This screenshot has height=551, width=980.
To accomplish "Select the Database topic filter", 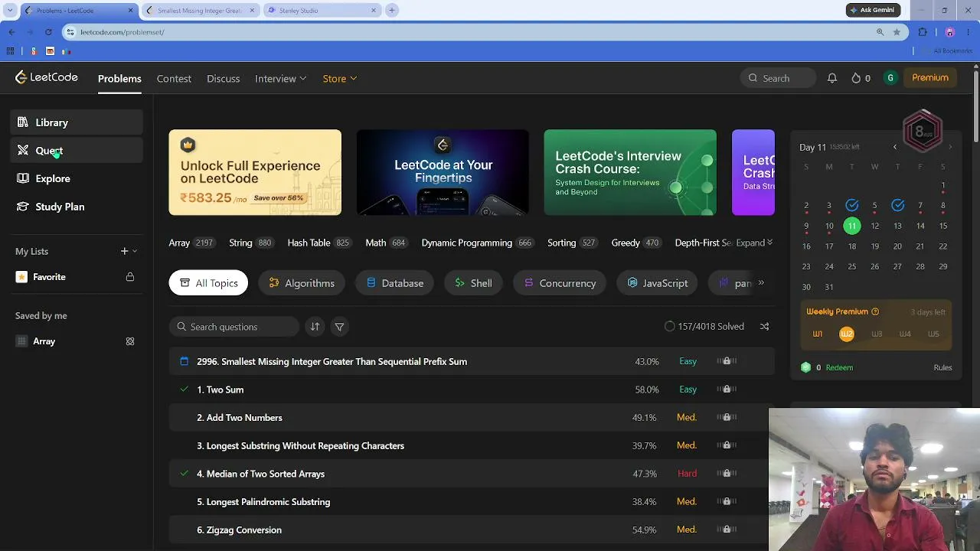I will click(x=394, y=283).
